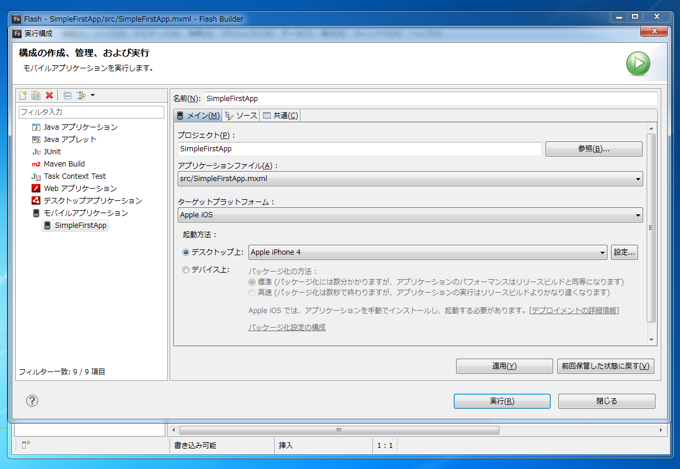The width and height of the screenshot is (680, 469).
Task: Open the アプリケーションファイル dropdown
Action: 410,179
